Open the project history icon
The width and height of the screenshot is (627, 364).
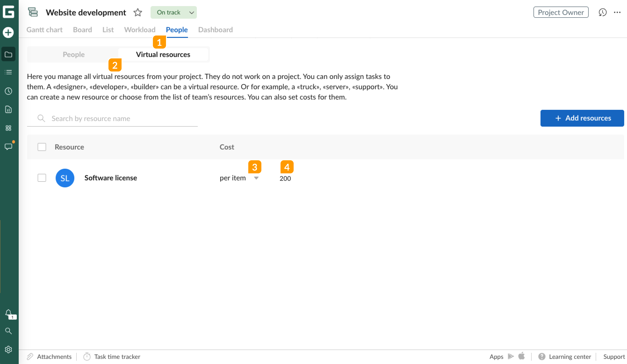(602, 12)
